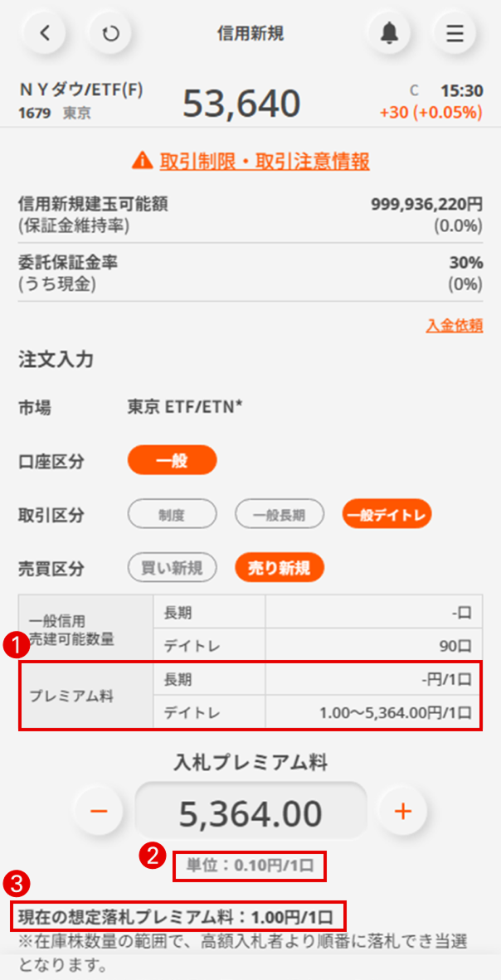Tap the NYダウ/ETF(F) stock name

pyautogui.click(x=80, y=91)
